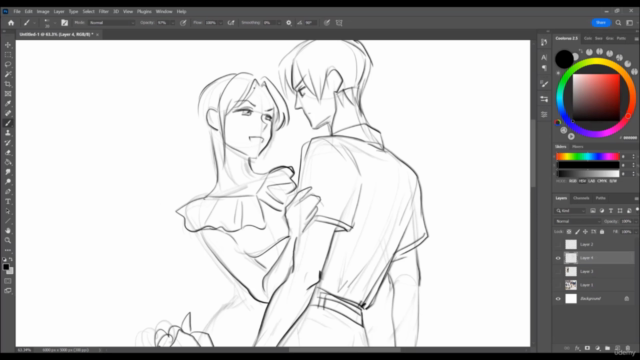Switch to the Channels tab

(581, 198)
